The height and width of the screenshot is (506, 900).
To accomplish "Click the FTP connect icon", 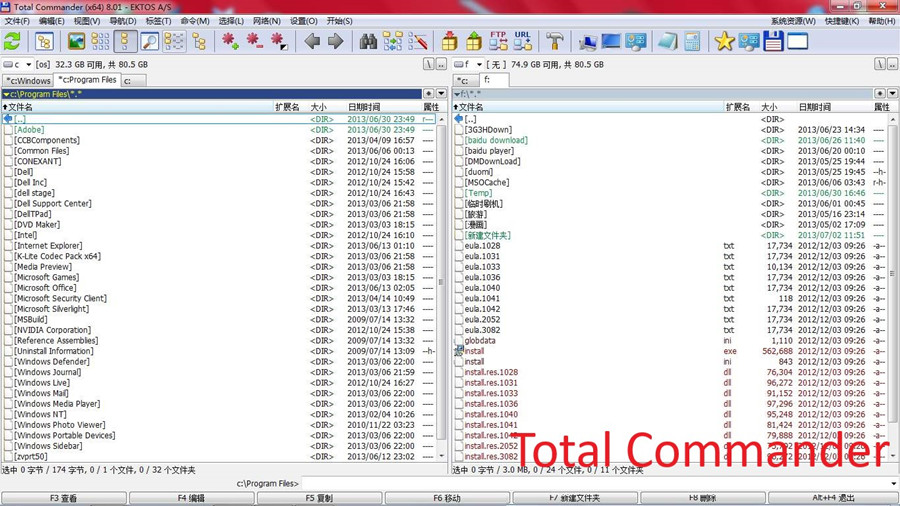I will pos(498,41).
